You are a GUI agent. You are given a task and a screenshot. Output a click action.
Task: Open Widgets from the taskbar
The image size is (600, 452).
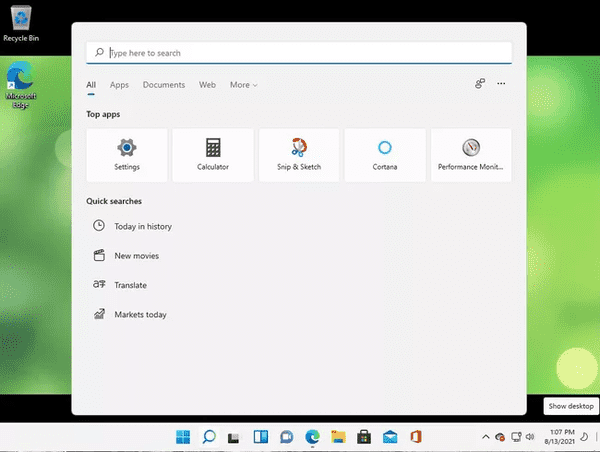(x=261, y=437)
